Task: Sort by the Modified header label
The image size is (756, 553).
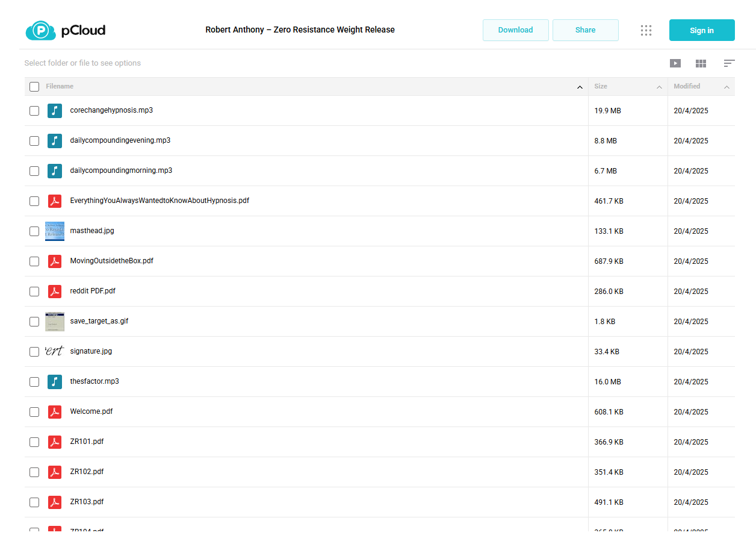Action: [687, 86]
